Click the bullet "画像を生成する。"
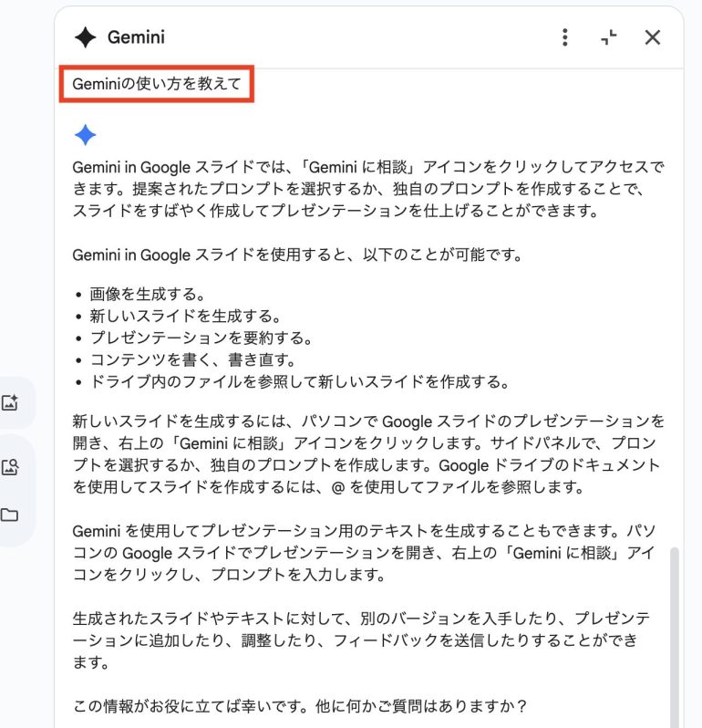The height and width of the screenshot is (728, 702). click(147, 294)
